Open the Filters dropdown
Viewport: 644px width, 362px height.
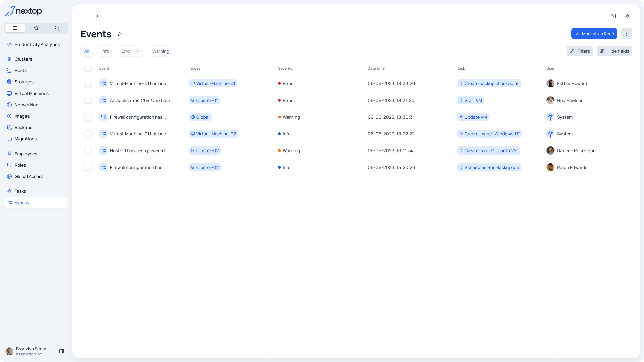[x=580, y=51]
